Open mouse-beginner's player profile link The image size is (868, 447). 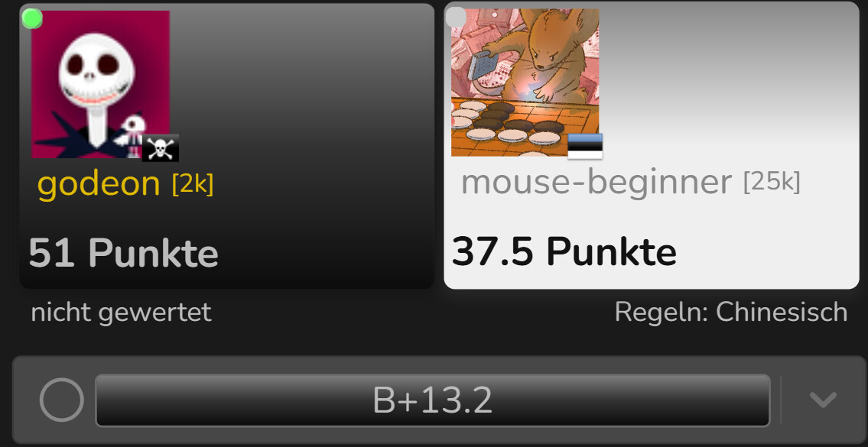597,182
